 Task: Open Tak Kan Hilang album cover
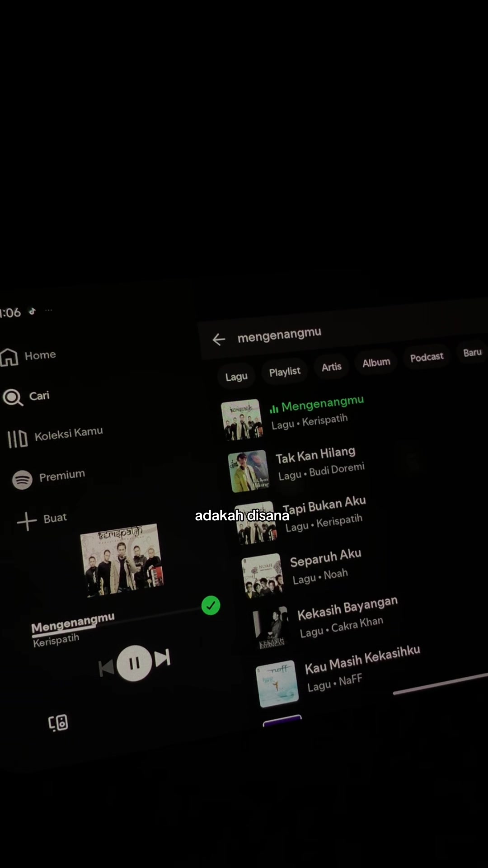[248, 471]
